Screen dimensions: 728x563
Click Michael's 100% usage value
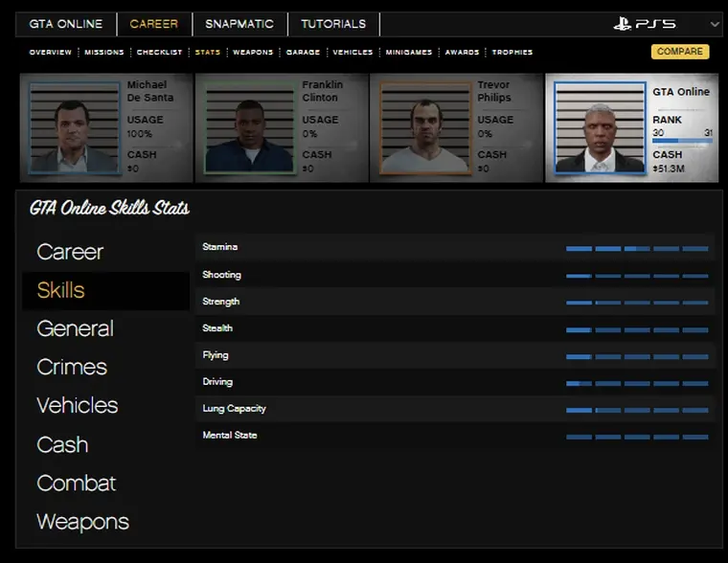point(139,134)
